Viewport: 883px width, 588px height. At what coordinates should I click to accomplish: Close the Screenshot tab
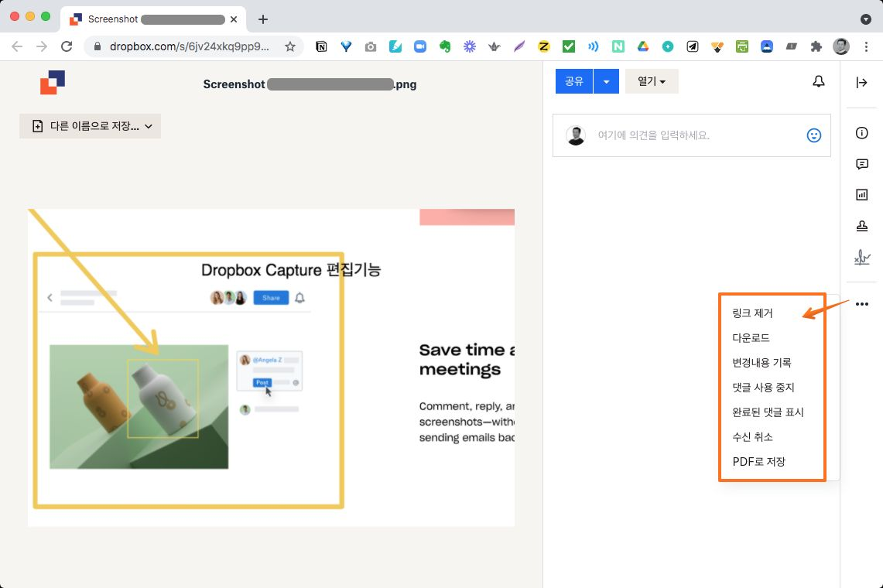pos(234,19)
